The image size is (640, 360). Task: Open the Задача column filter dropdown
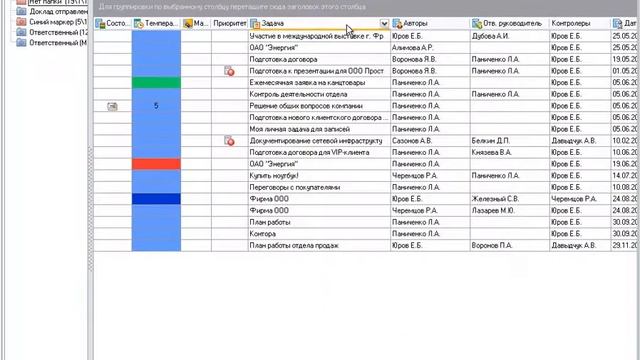click(x=384, y=24)
